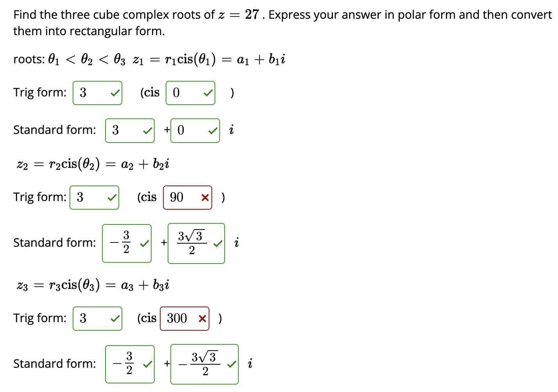
Task: Click the z3 imaginary part field -3√3/2
Action: pyautogui.click(x=204, y=364)
